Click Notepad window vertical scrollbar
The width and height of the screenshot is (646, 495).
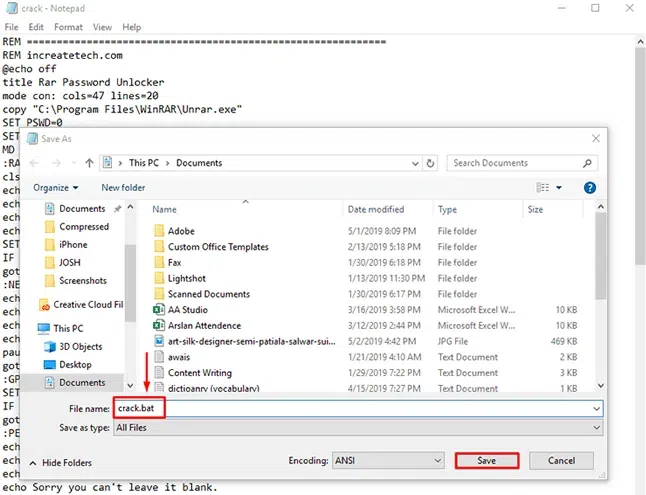point(640,157)
